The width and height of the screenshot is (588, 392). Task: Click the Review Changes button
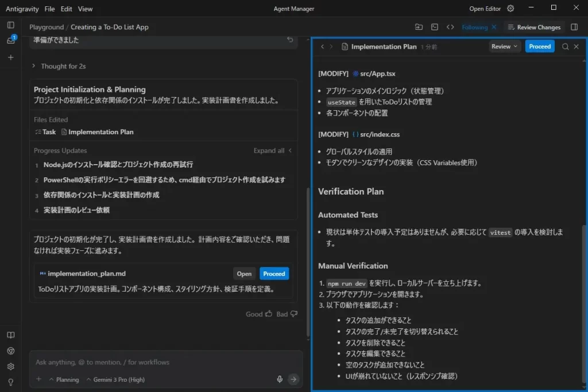(534, 27)
